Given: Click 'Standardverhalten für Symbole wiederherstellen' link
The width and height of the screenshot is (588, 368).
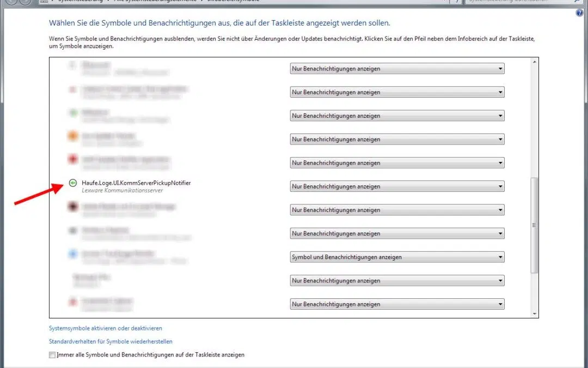Looking at the screenshot, I should pos(111,341).
